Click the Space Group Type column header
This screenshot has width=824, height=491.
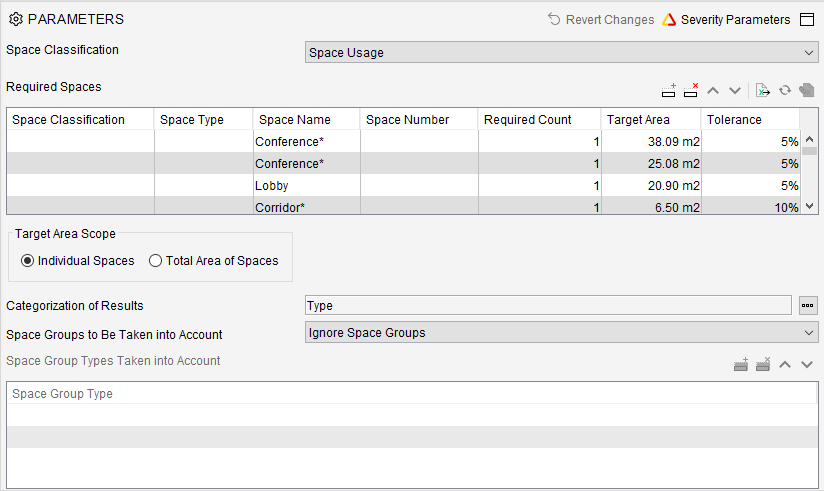pyautogui.click(x=411, y=394)
